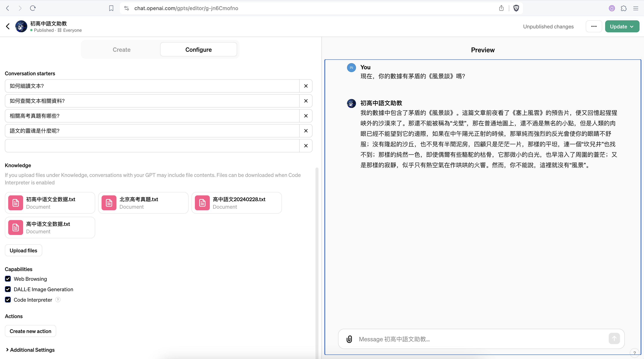This screenshot has height=359, width=644.
Task: Click the Brave shields lion icon
Action: [516, 8]
